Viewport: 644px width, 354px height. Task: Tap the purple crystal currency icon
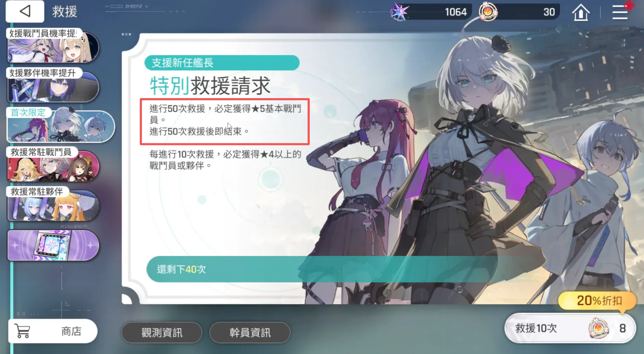[x=399, y=12]
